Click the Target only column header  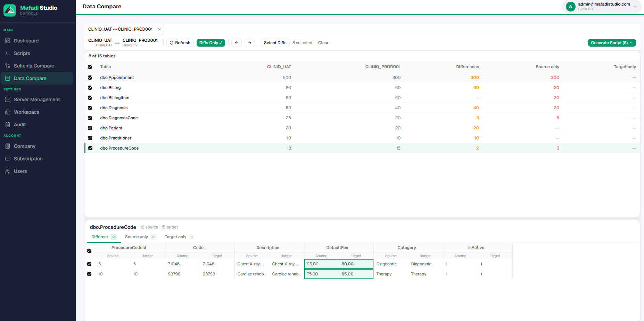(x=625, y=67)
